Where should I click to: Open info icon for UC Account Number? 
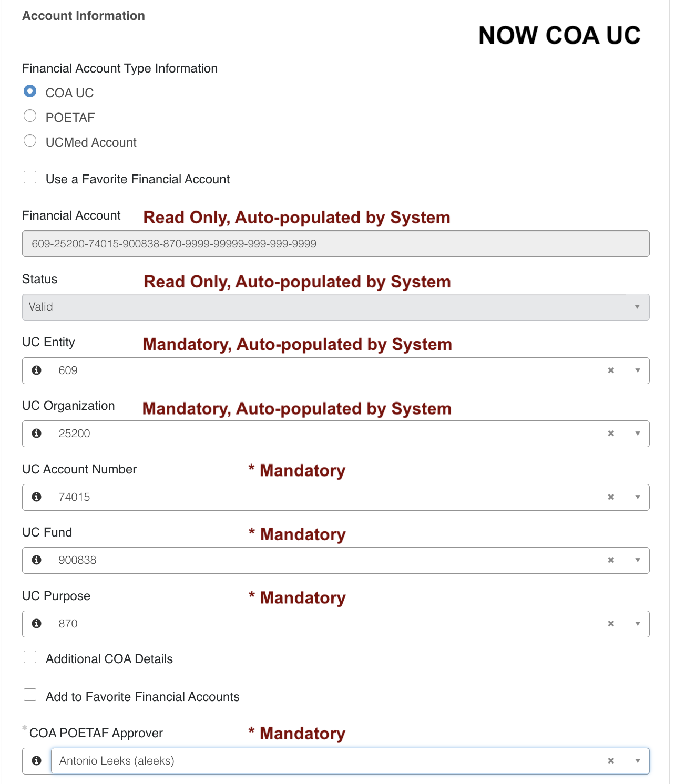coord(37,497)
